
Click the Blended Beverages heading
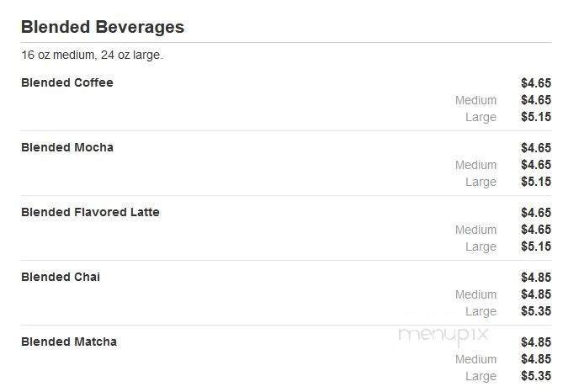(x=102, y=27)
